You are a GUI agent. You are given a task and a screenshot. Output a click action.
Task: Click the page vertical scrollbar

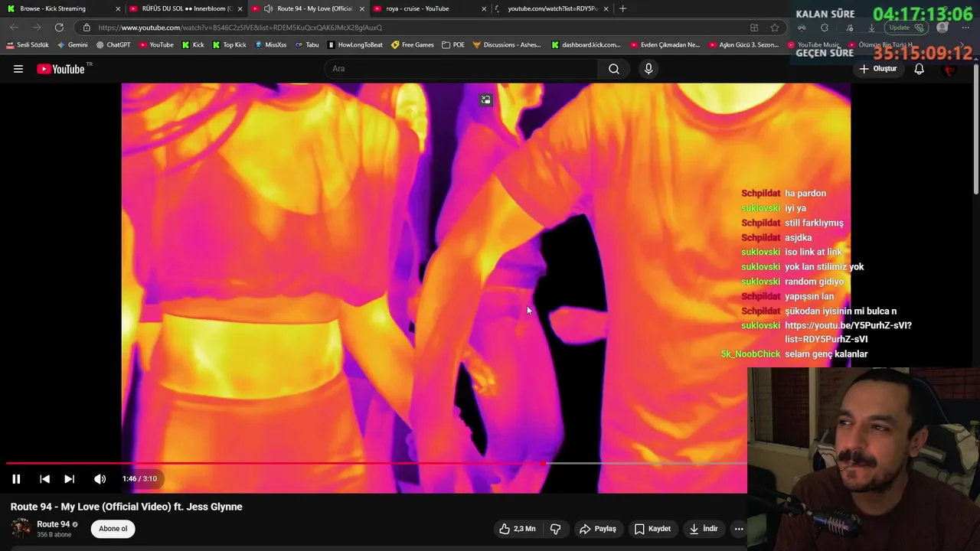click(x=975, y=130)
